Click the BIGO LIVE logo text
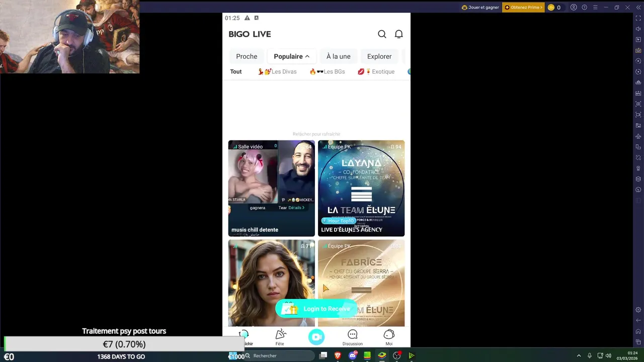644x362 pixels. pos(250,34)
